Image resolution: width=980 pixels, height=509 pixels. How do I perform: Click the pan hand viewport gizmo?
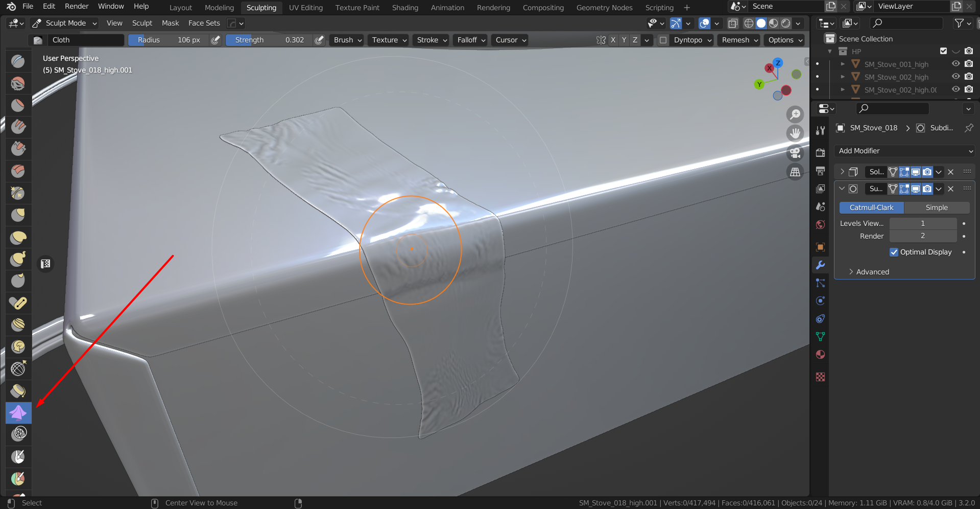click(x=795, y=133)
